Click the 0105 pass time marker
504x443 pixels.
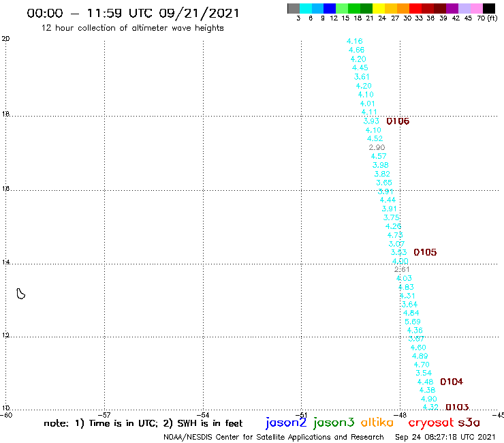[x=425, y=252]
